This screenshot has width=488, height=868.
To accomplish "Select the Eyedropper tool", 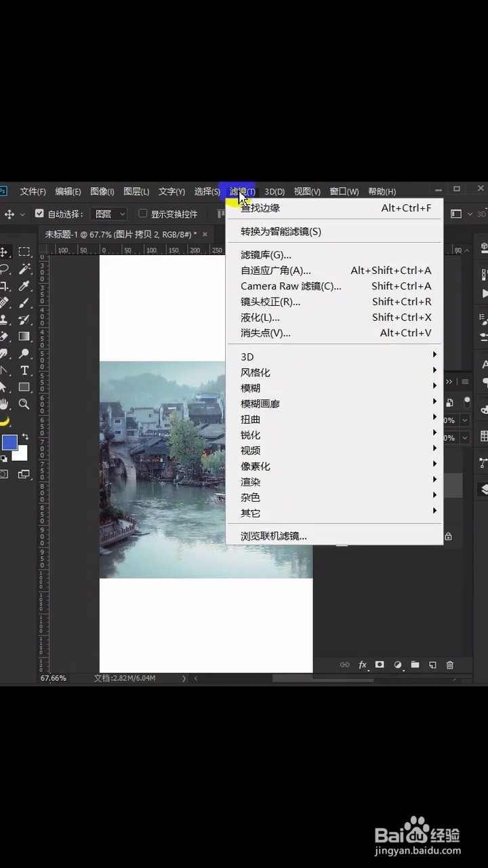I will pos(24,285).
